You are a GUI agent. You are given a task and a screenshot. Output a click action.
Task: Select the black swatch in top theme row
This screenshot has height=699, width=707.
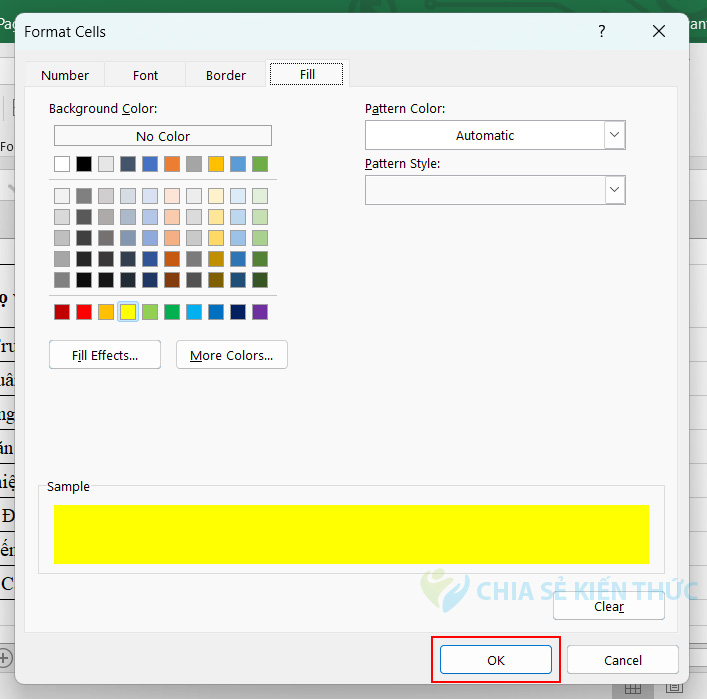click(84, 164)
